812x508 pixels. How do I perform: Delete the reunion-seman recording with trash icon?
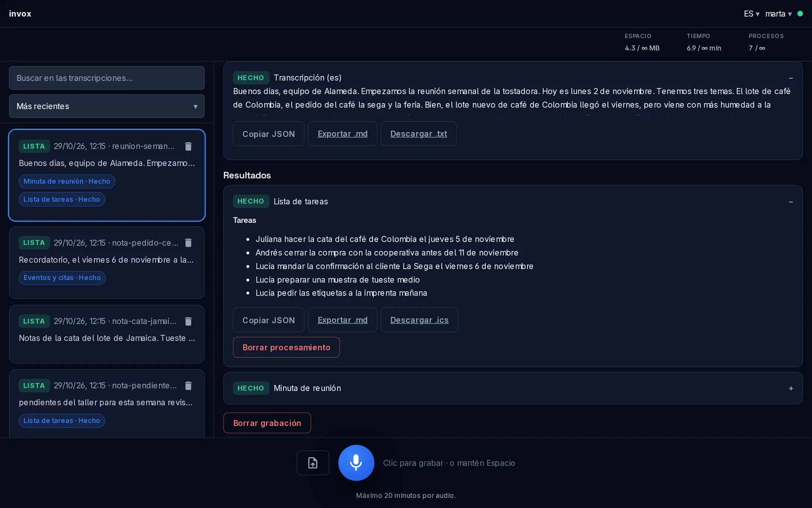click(188, 146)
